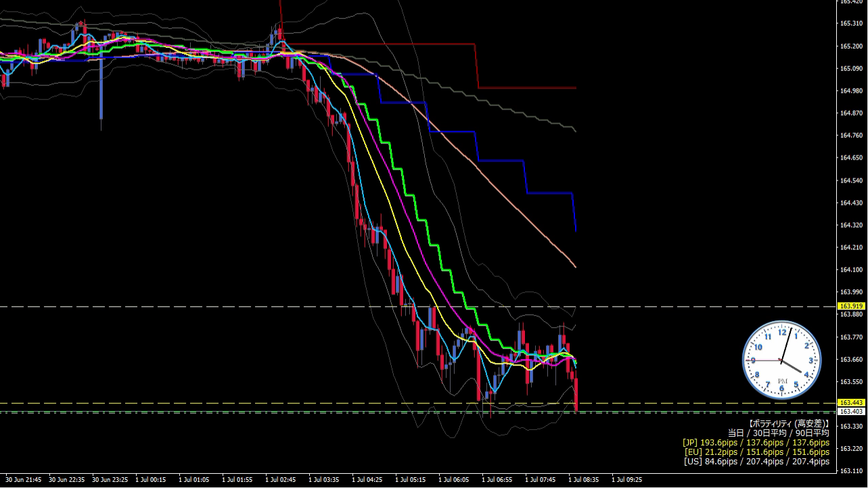The width and height of the screenshot is (868, 488).
Task: Select the 163.919 price label tag
Action: click(852, 306)
